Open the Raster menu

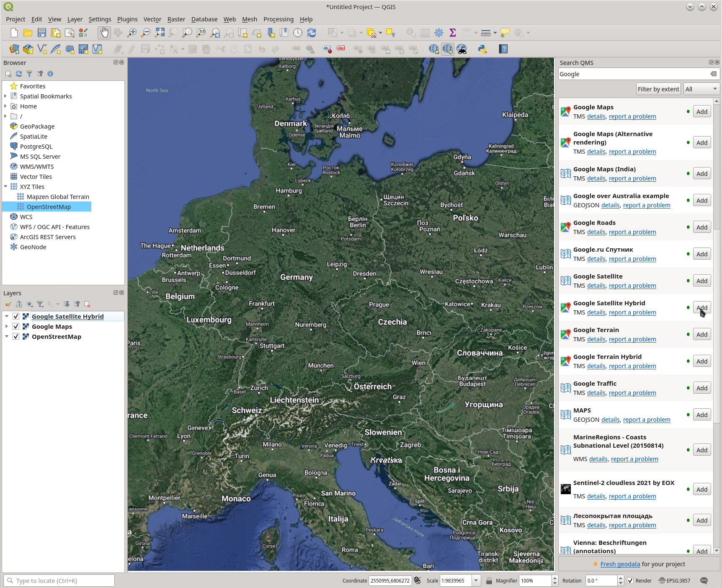click(x=176, y=19)
